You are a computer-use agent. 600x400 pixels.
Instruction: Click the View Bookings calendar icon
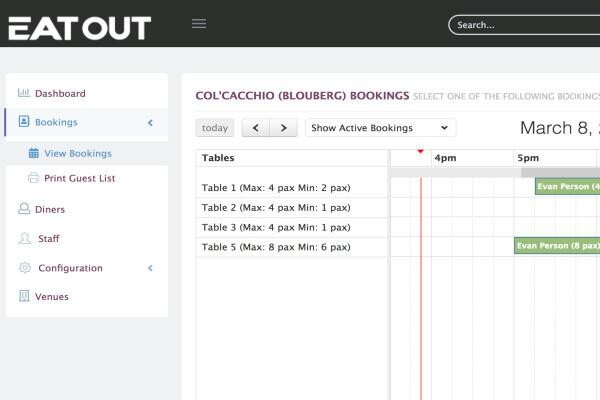point(34,153)
